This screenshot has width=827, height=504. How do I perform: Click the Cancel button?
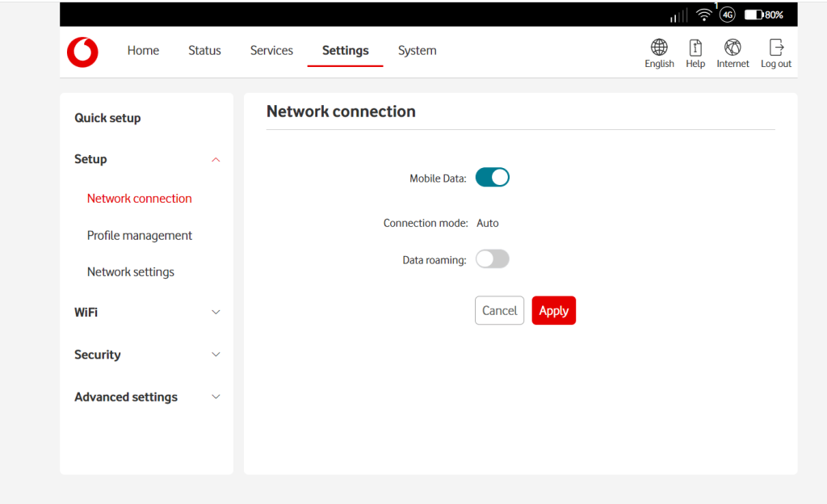click(x=499, y=310)
